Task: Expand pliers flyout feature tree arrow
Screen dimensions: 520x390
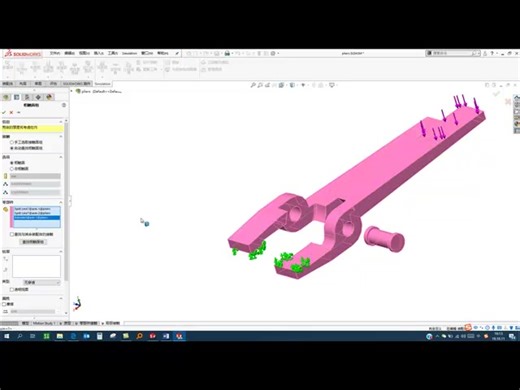Action: pyautogui.click(x=71, y=91)
